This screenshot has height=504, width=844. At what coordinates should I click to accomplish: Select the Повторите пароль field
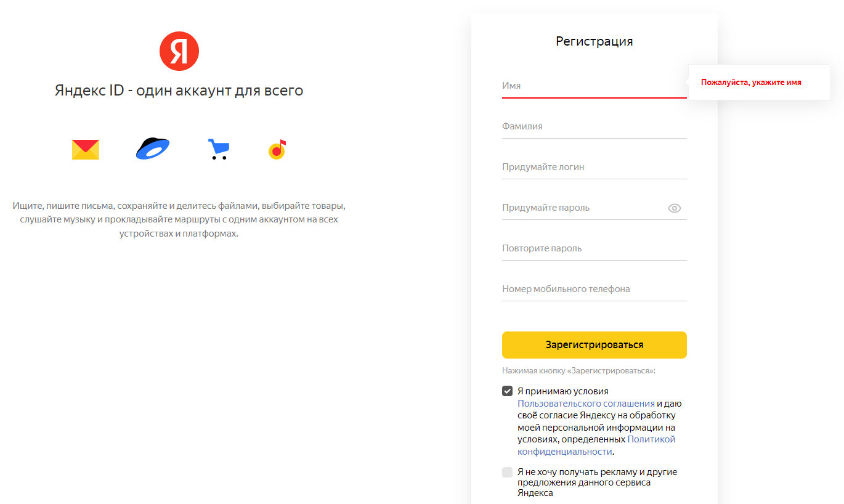594,248
